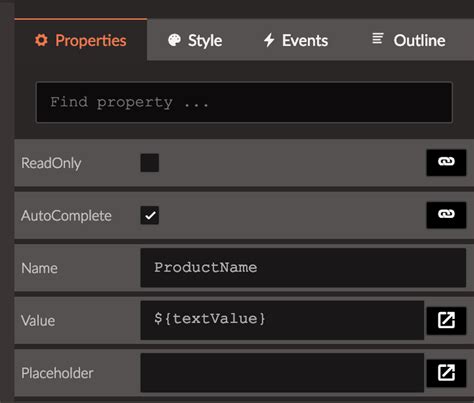474x403 pixels.
Task: Click the palette icon beside Style
Action: click(x=174, y=40)
